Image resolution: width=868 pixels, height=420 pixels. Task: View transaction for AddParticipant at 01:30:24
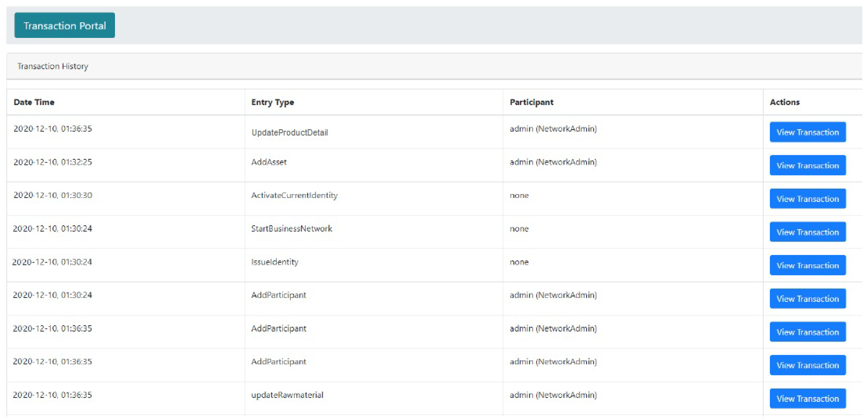pos(807,299)
